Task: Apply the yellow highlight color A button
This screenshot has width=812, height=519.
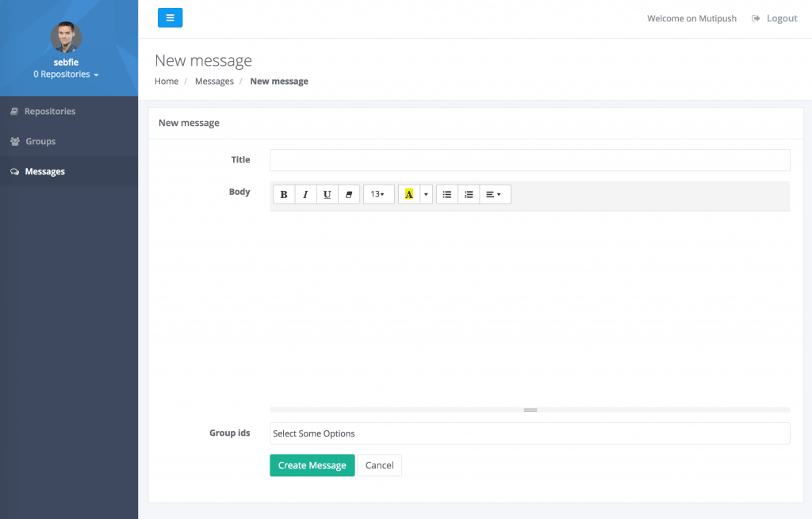Action: coord(409,195)
